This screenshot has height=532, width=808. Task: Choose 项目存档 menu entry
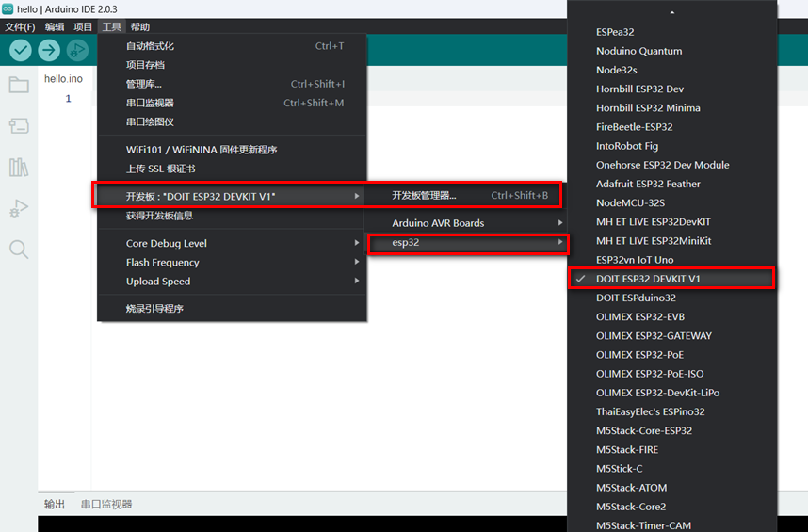coord(232,65)
